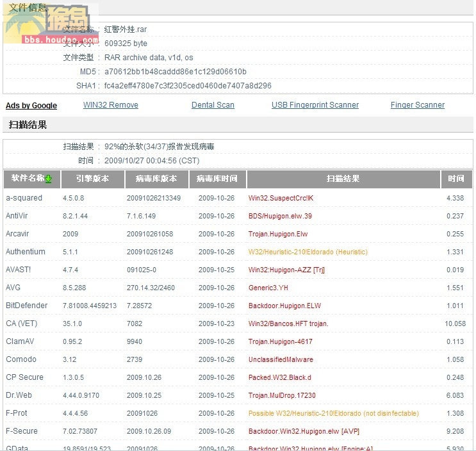476x451 pixels.
Task: Click the ClamAV row name
Action: click(20, 341)
